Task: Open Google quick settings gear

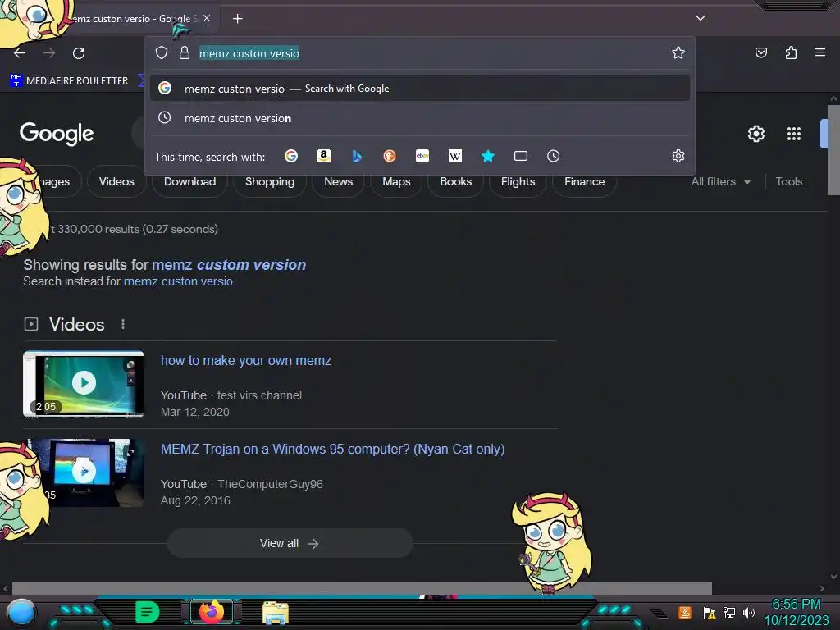Action: (x=756, y=134)
